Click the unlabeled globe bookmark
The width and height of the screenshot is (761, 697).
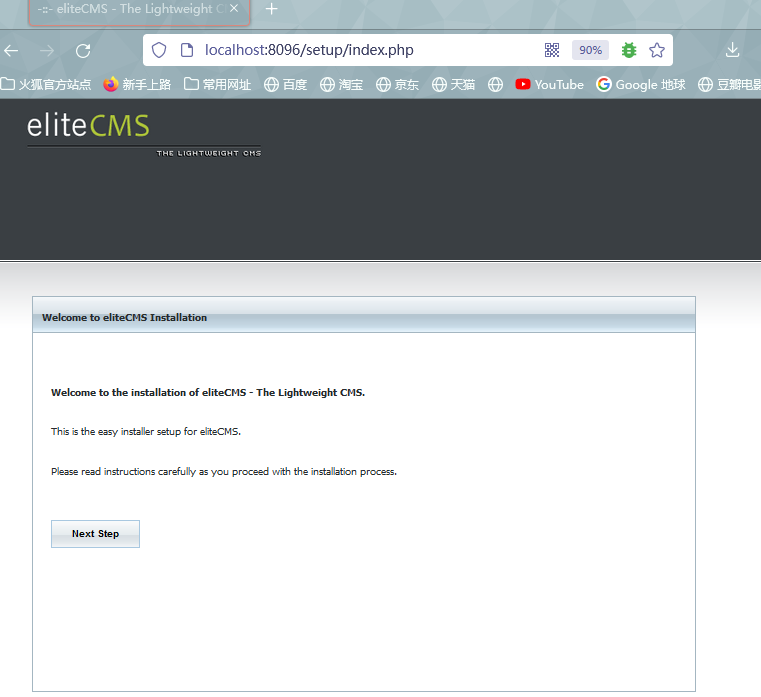[496, 84]
